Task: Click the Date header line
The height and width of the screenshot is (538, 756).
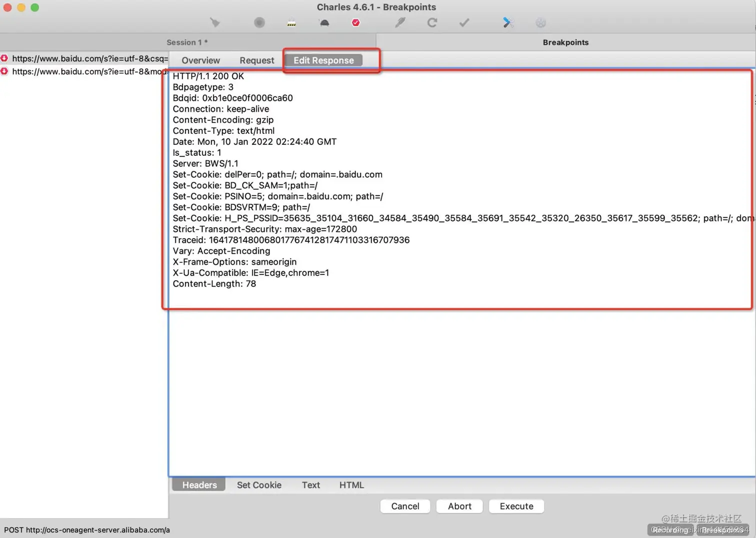Action: click(x=254, y=142)
